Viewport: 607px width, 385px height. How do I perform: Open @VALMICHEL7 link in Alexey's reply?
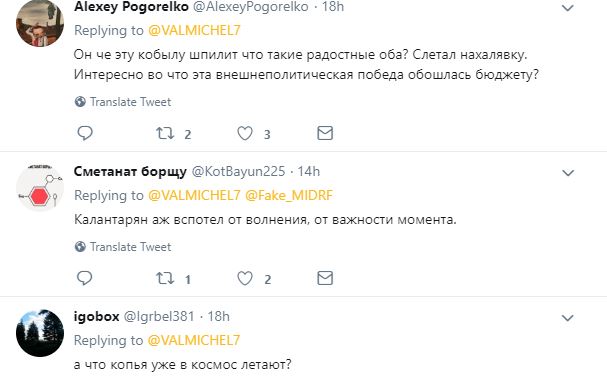pyautogui.click(x=194, y=31)
